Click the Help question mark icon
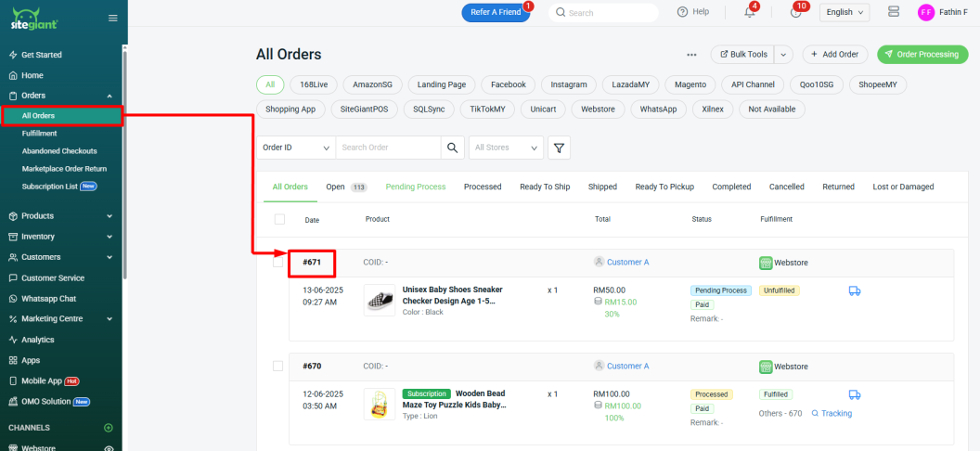 pos(682,12)
